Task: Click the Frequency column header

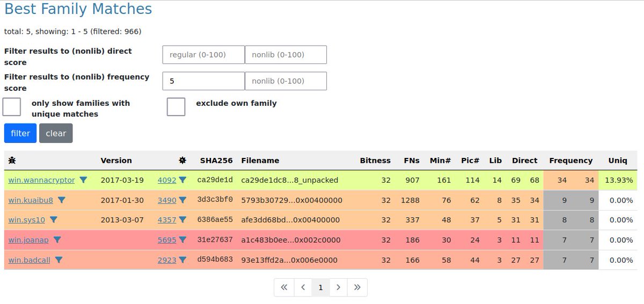Action: (571, 160)
